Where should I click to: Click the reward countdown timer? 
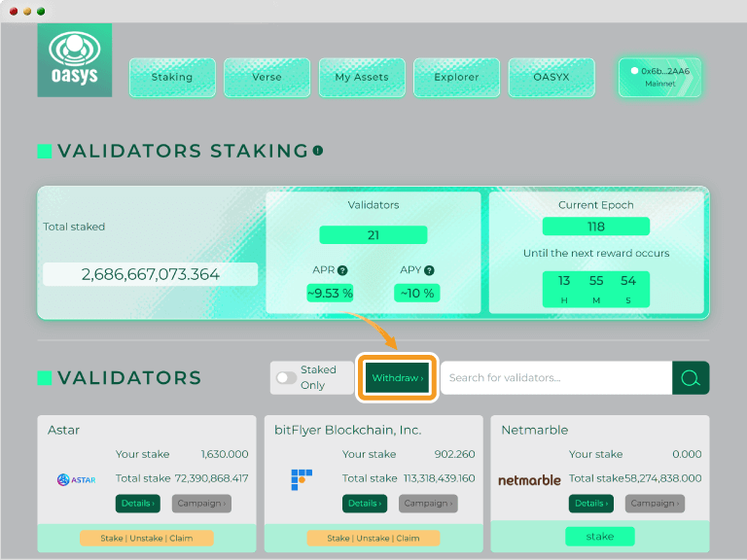point(596,289)
